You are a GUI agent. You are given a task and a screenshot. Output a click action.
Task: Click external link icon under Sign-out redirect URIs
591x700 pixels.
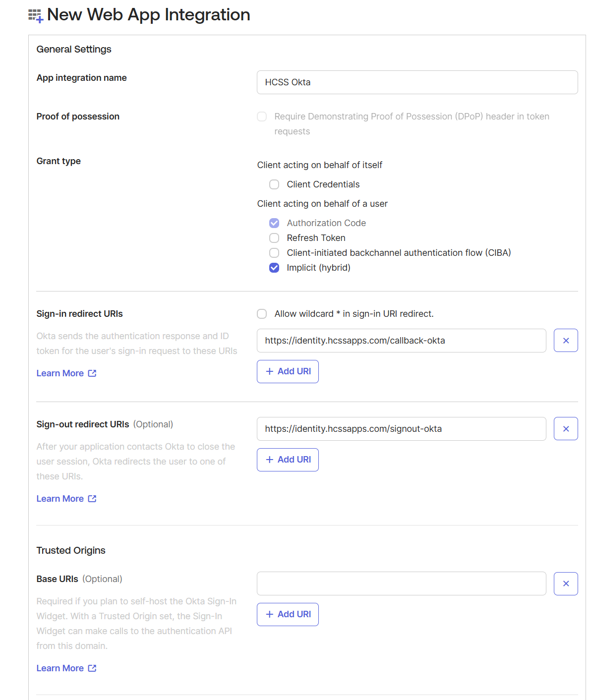[92, 499]
